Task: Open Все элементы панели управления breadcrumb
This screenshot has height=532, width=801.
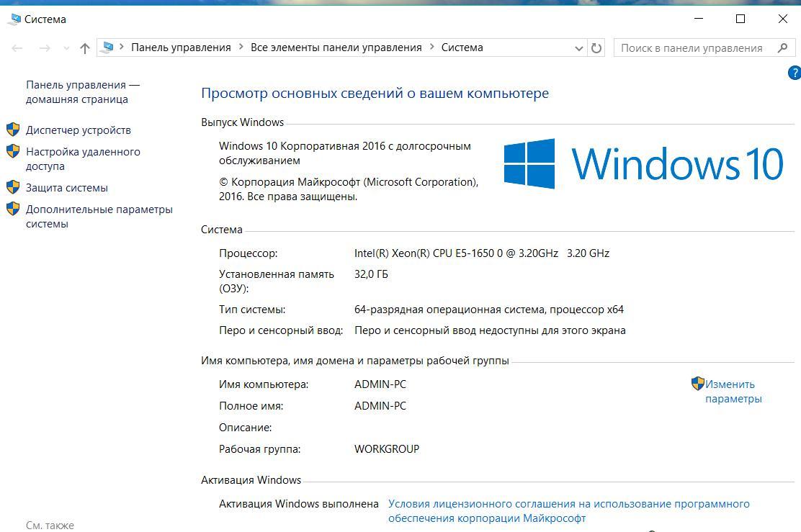Action: point(336,48)
